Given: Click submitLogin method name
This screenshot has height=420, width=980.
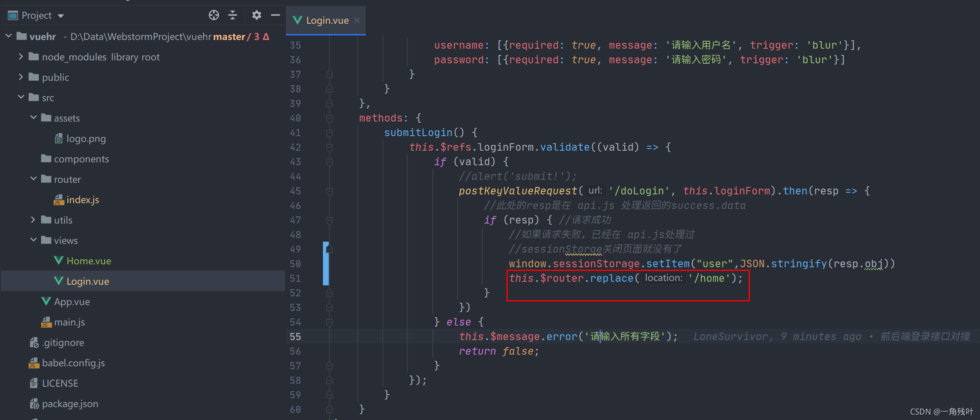Looking at the screenshot, I should [418, 132].
